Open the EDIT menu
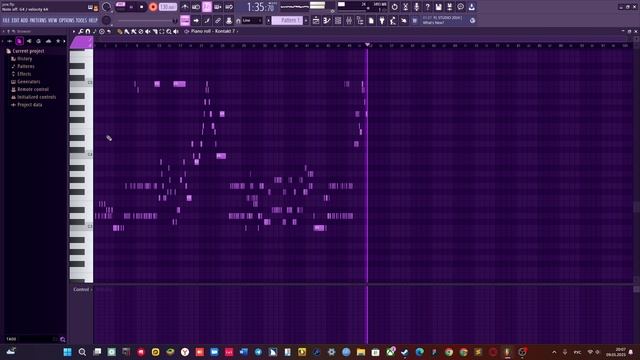The width and height of the screenshot is (640, 360). coord(15,20)
